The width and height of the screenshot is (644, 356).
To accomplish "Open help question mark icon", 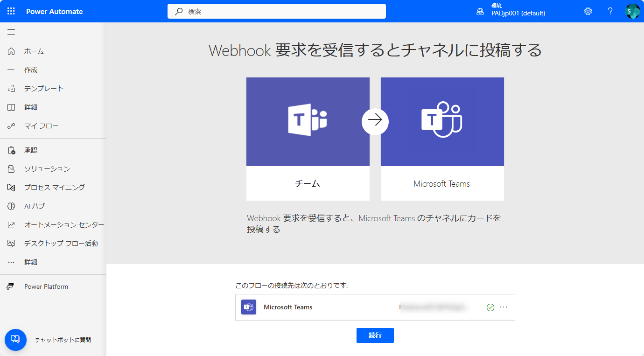I will pyautogui.click(x=610, y=11).
